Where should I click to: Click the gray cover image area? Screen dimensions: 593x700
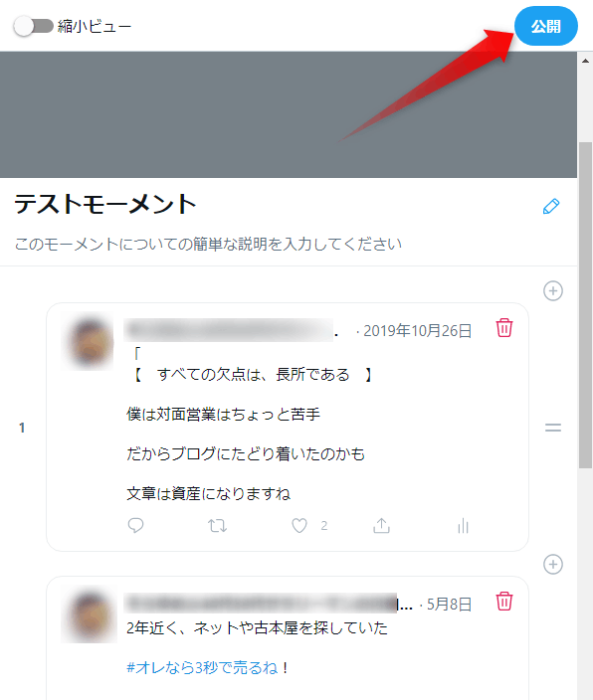[x=289, y=114]
